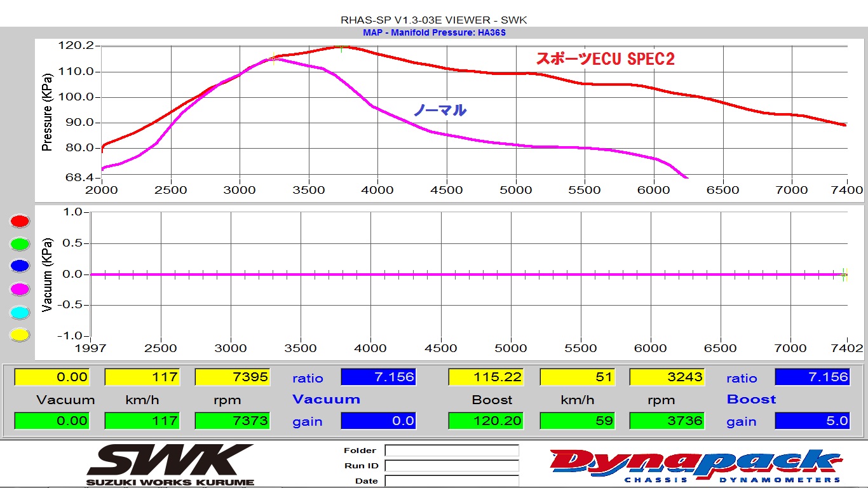Click the Boost gain value 5.0
Image resolution: width=868 pixels, height=488 pixels.
tap(812, 421)
